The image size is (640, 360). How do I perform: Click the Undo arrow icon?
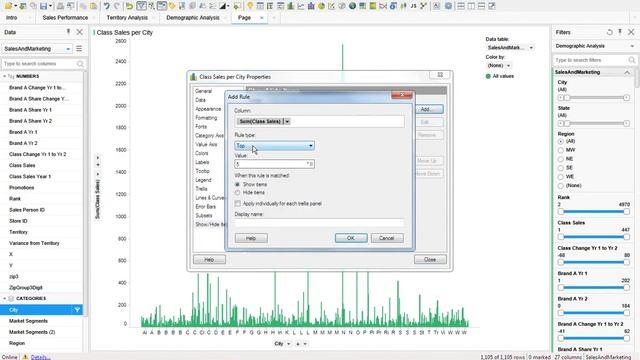coord(106,6)
